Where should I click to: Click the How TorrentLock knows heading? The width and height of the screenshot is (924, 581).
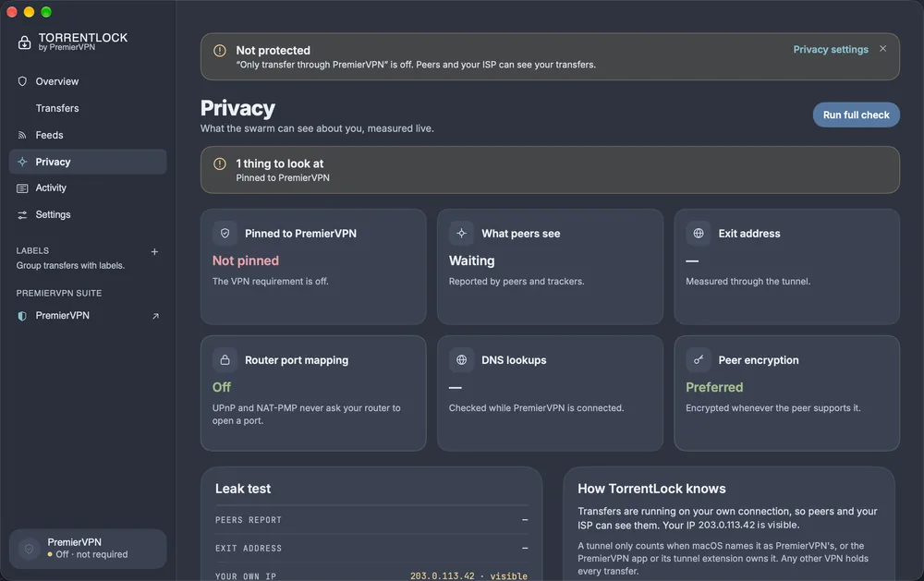(x=651, y=489)
